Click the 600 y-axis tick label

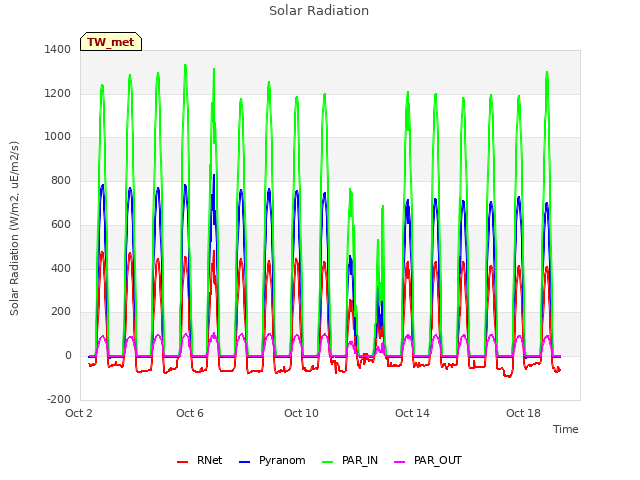pyautogui.click(x=61, y=224)
